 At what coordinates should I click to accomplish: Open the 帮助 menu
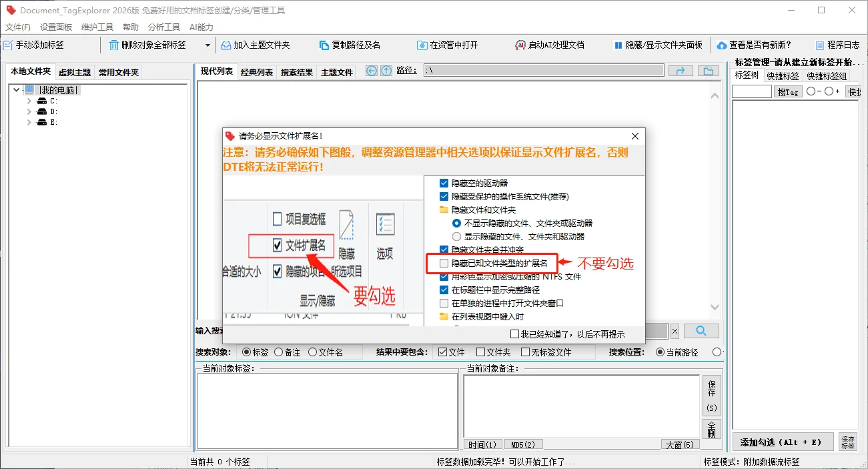click(x=131, y=27)
